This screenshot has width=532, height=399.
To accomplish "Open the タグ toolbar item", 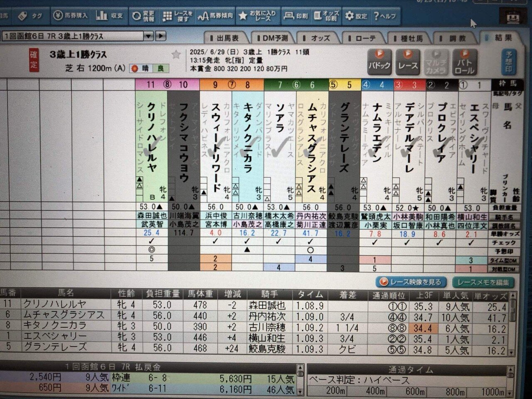I will pos(31,16).
